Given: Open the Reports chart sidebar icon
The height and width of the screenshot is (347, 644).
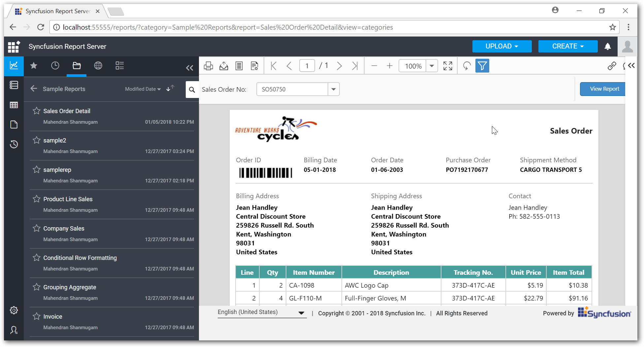Looking at the screenshot, I should pyautogui.click(x=14, y=66).
